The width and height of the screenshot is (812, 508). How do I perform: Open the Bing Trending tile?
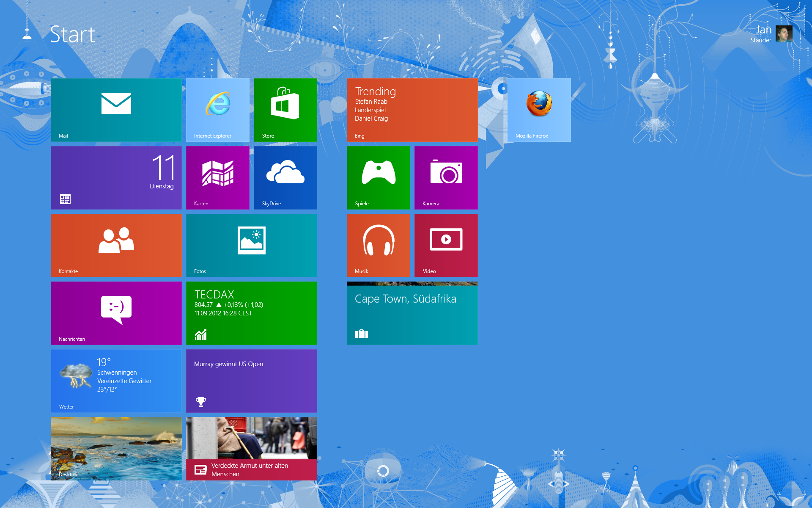pos(412,110)
